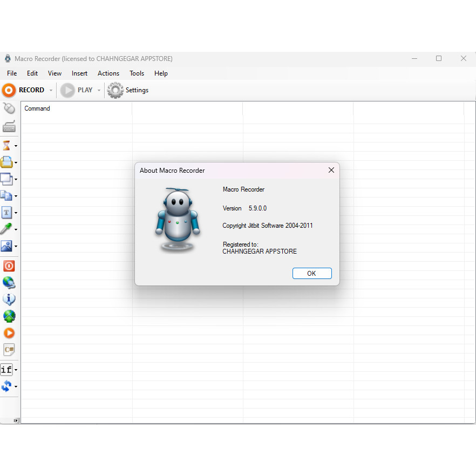Open Settings from the toolbar
The width and height of the screenshot is (476, 476).
click(128, 90)
